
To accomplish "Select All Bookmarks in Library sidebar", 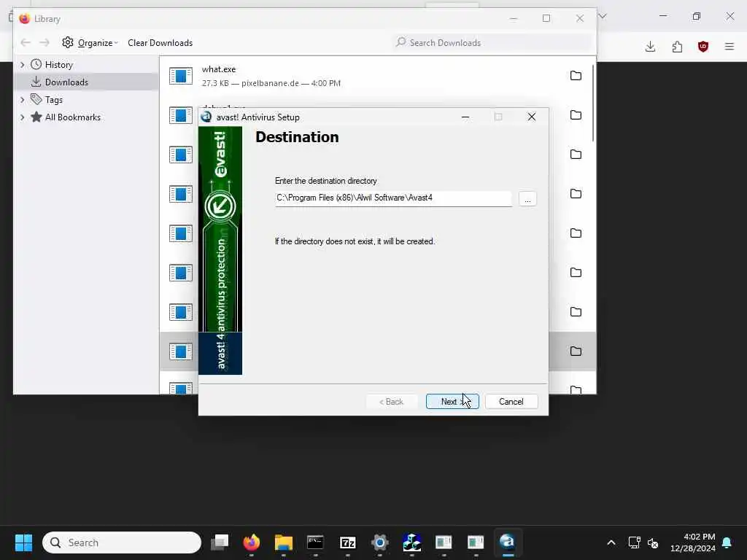I will tap(72, 117).
